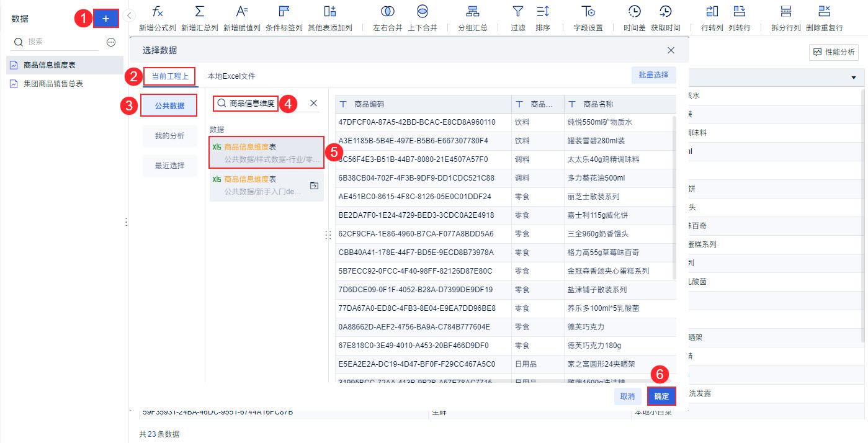Click cell 德芙巧克力180g
The width and height of the screenshot is (868, 443).
pos(620,346)
